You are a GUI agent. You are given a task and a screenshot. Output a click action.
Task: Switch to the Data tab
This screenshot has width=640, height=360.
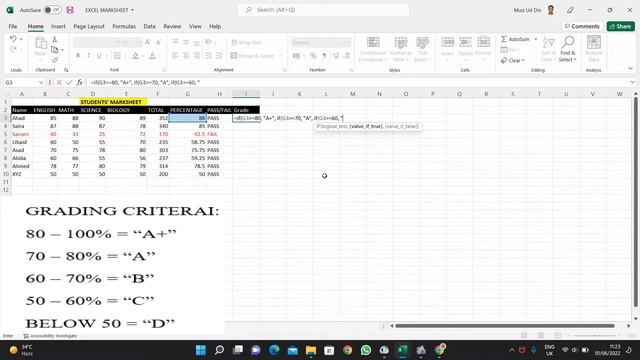149,26
